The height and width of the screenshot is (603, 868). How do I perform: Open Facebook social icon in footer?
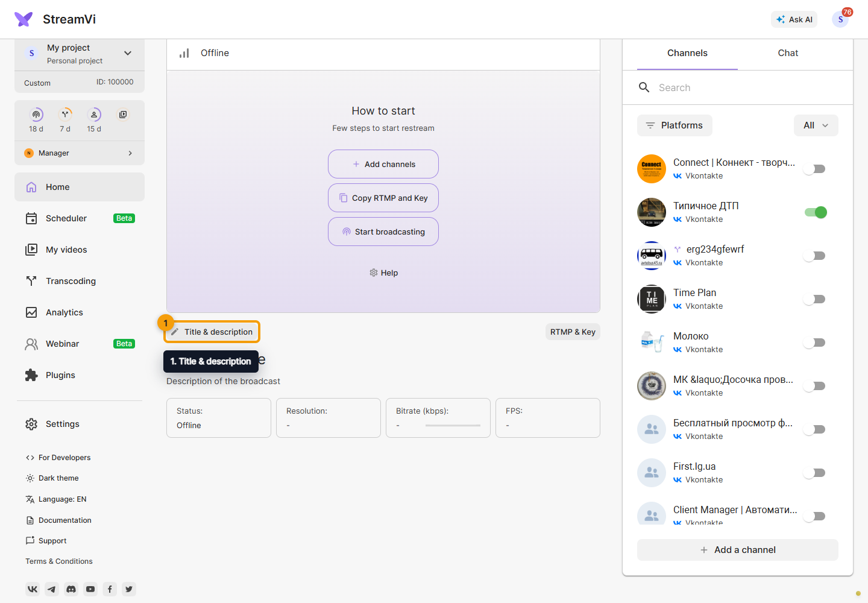(x=110, y=589)
